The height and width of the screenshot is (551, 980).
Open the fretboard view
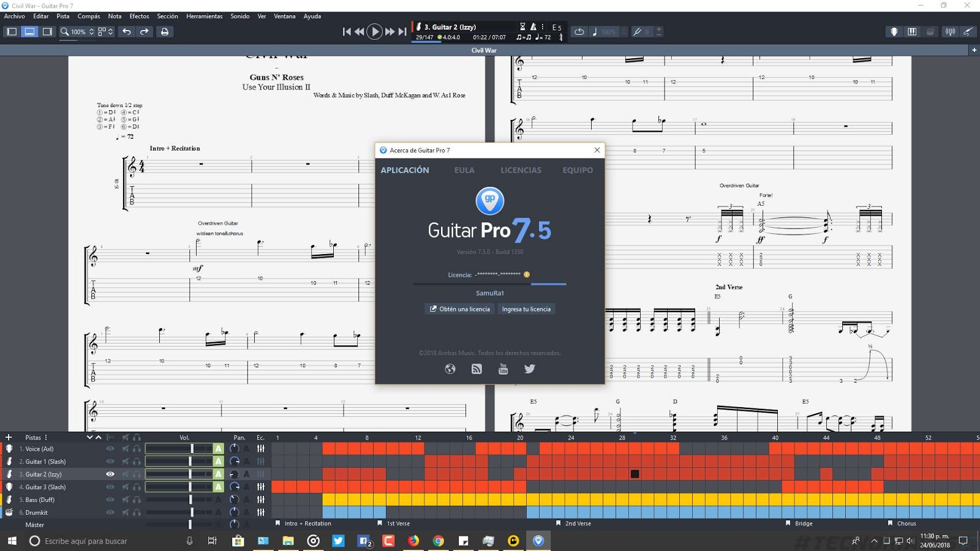[894, 32]
